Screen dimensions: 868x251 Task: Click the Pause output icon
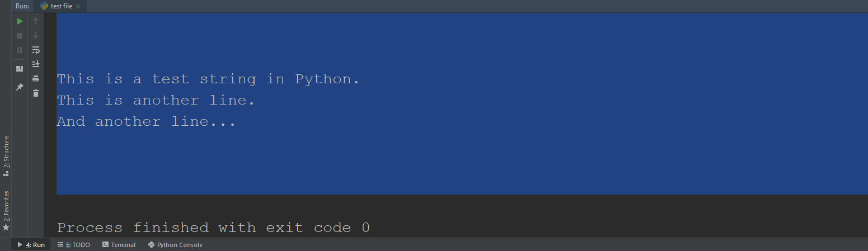coord(20,50)
